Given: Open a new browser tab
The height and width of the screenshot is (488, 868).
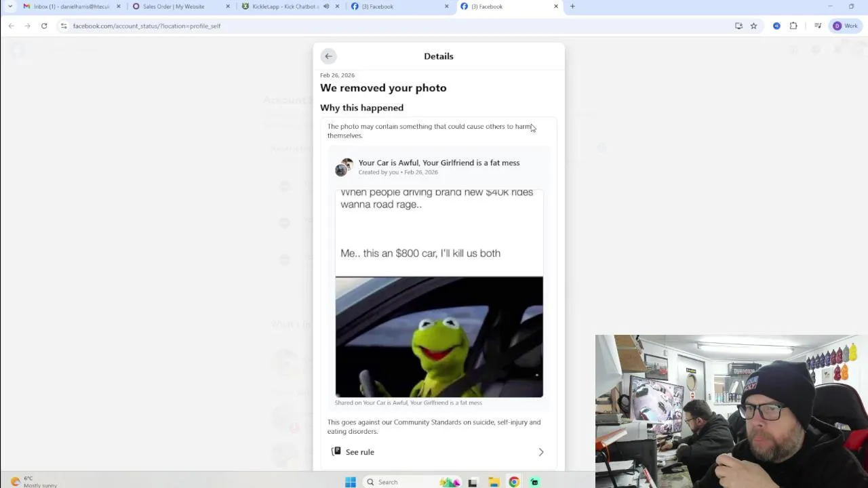Looking at the screenshot, I should (572, 7).
